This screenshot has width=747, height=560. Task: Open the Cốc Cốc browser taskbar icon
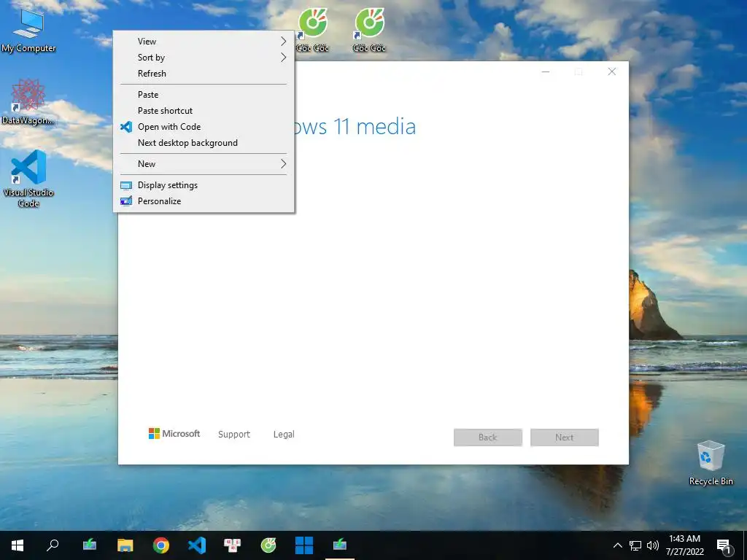click(268, 545)
